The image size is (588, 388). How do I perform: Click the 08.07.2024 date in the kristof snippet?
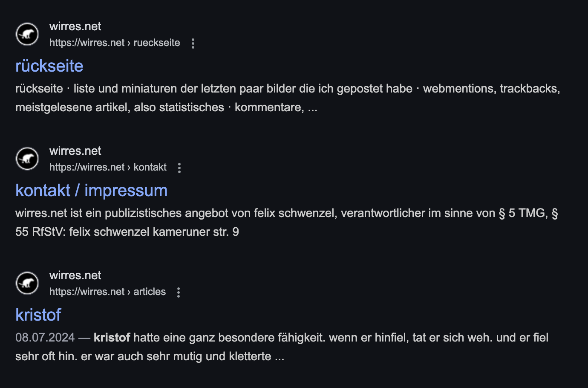tap(45, 338)
